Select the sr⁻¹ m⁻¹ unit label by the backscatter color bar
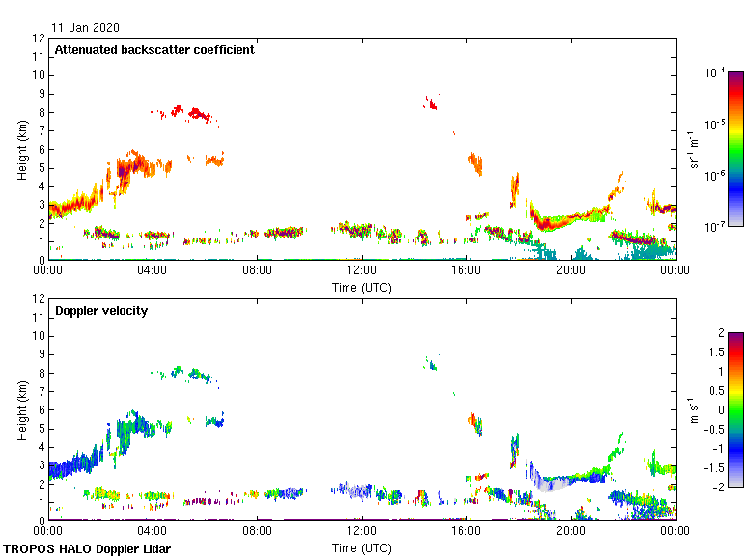Viewport: 753px width, 560px height. pyautogui.click(x=695, y=150)
